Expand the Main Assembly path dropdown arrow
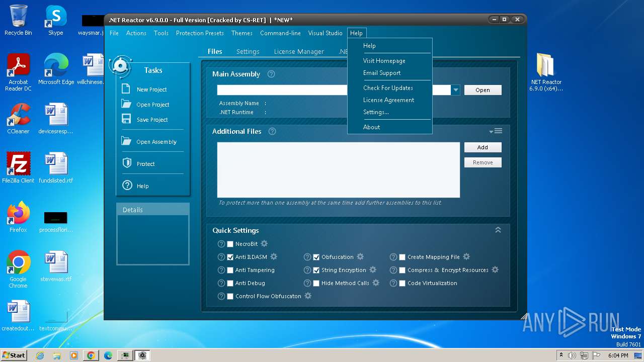644x362 pixels. click(x=455, y=90)
